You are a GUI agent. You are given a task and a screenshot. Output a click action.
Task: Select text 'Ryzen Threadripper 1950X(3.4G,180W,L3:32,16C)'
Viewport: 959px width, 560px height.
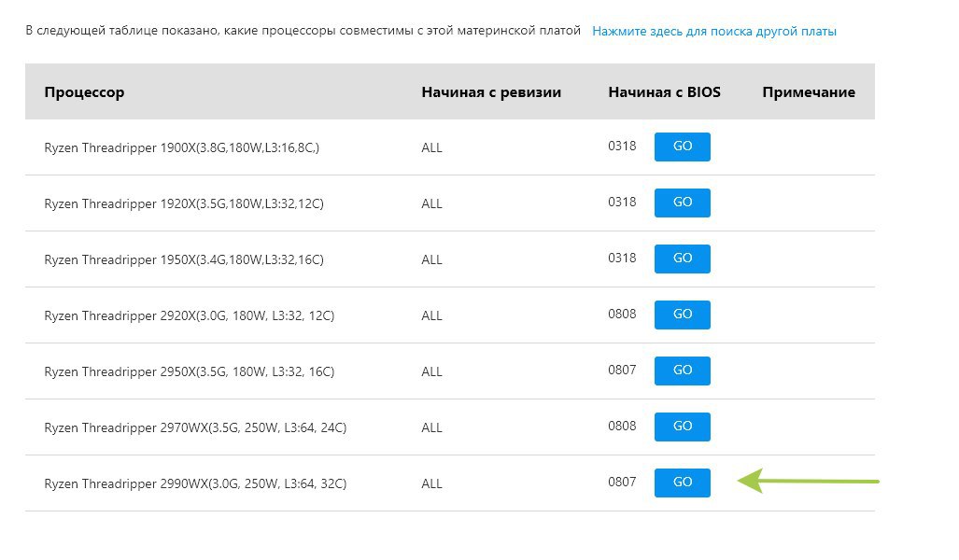coord(184,259)
